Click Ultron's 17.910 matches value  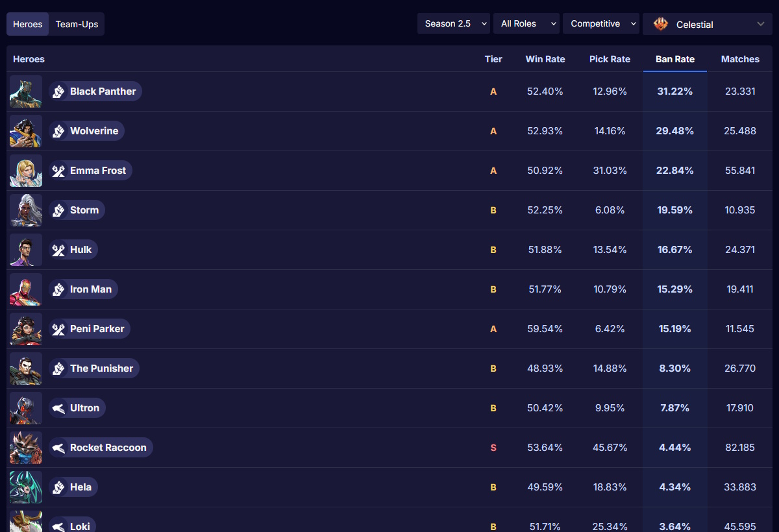740,408
